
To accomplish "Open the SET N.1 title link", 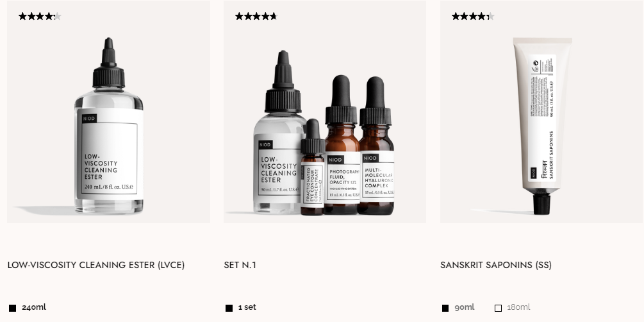I will tap(240, 266).
